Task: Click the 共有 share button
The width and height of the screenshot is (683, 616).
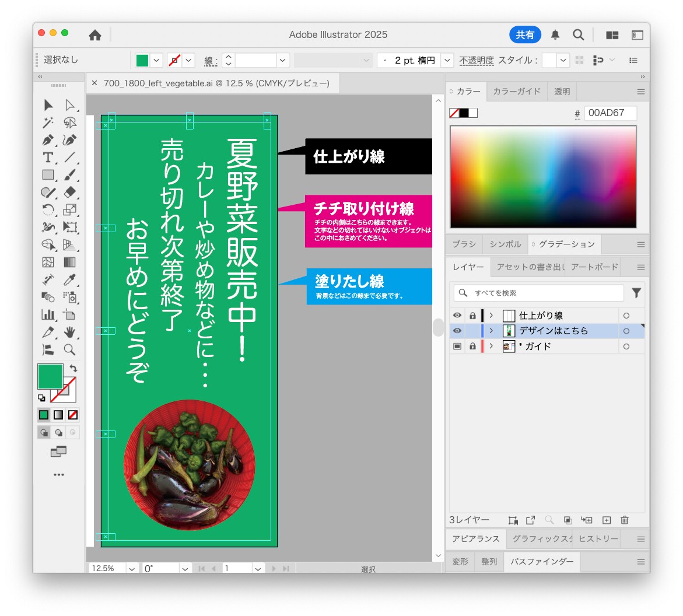Action: click(x=525, y=35)
